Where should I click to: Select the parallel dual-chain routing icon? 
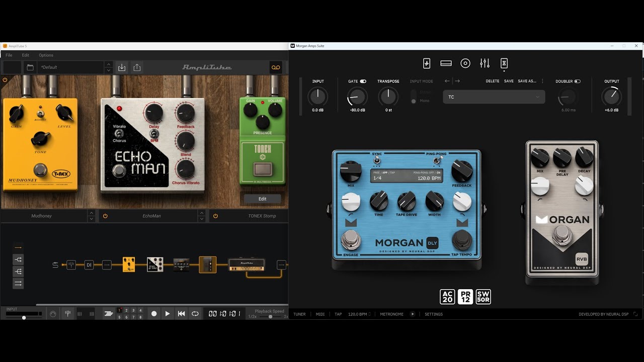click(x=18, y=284)
